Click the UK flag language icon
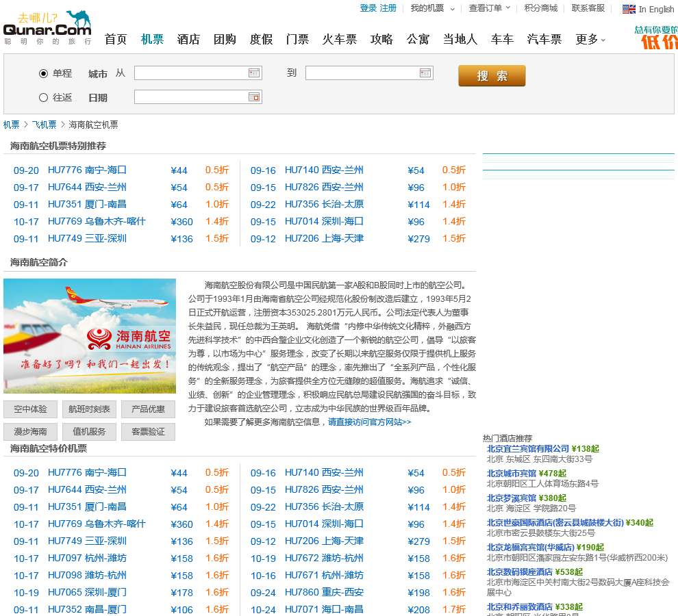Viewport: 678px width, 616px height. (629, 9)
